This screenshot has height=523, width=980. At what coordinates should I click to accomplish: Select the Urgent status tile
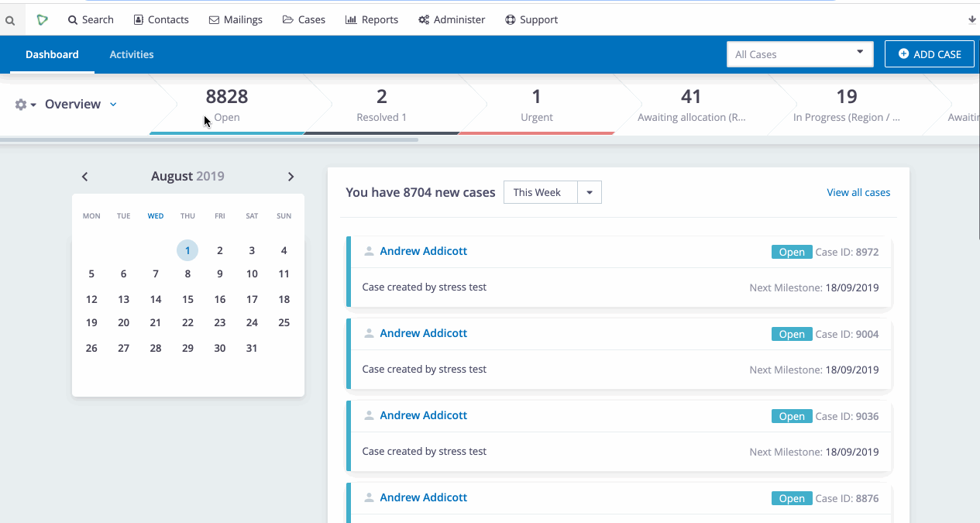point(537,105)
